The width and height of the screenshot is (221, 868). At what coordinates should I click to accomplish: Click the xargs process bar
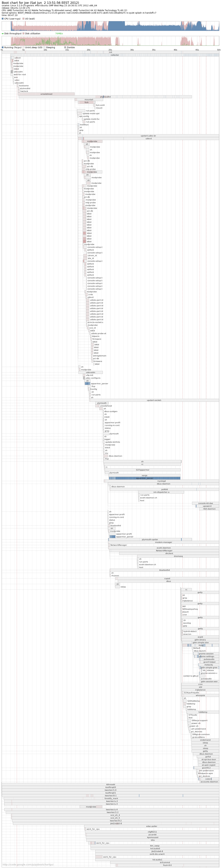pyautogui.click(x=144, y=475)
